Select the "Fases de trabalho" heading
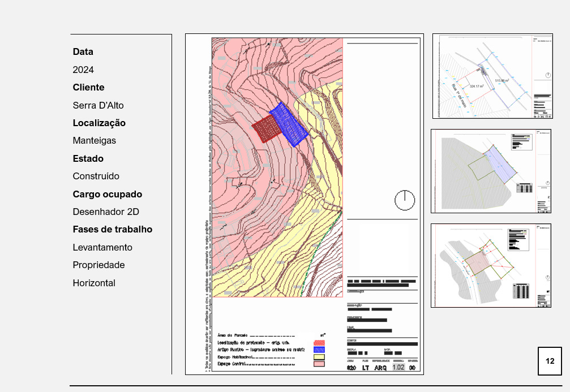Image resolution: width=570 pixels, height=392 pixels. (112, 230)
